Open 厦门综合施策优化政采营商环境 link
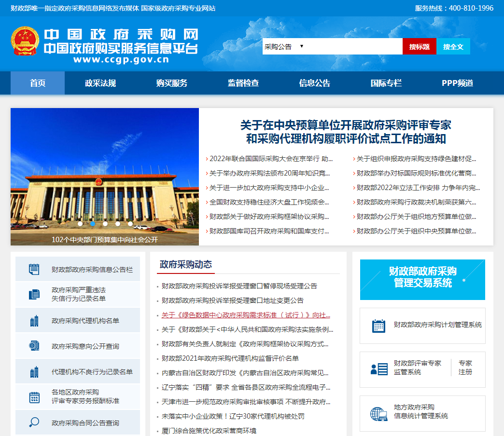504x436 pixels. (209, 431)
